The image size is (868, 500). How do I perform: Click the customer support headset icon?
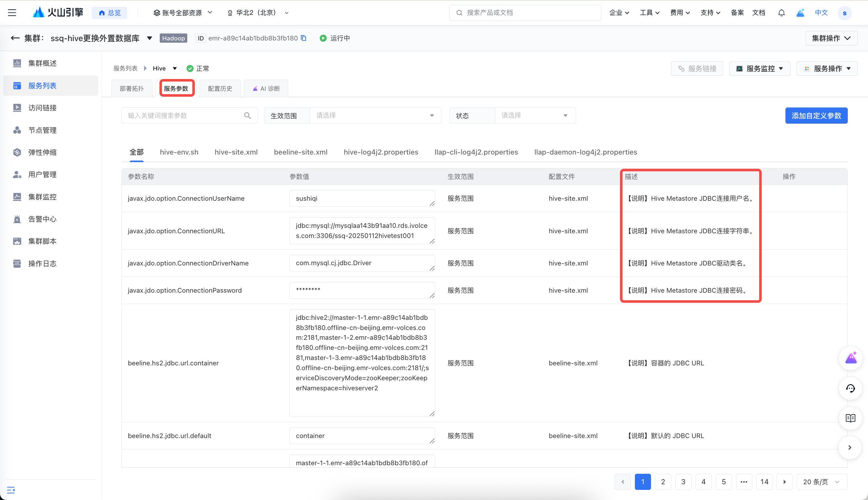coord(851,388)
